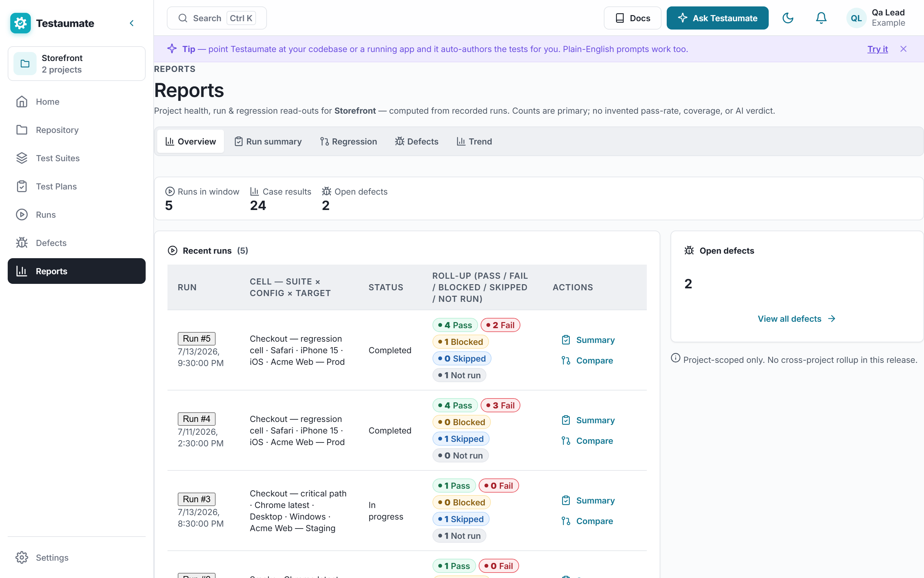Open the Docs button
This screenshot has height=578, width=924.
tap(632, 18)
